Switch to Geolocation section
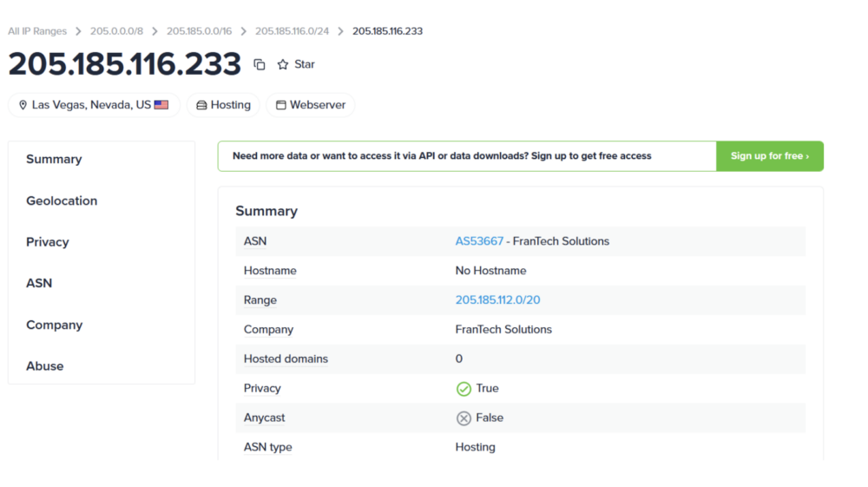 pos(62,201)
